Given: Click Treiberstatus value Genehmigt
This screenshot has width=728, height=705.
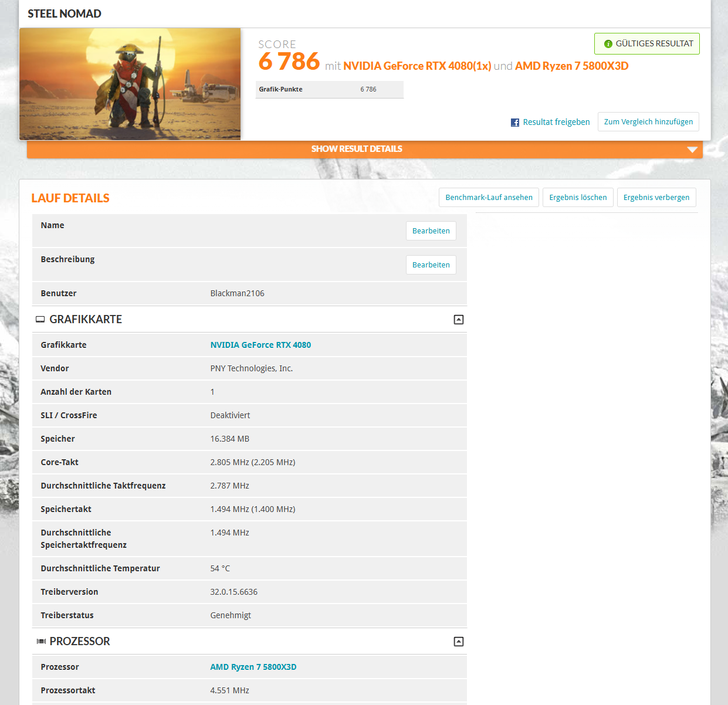Looking at the screenshot, I should [x=231, y=615].
